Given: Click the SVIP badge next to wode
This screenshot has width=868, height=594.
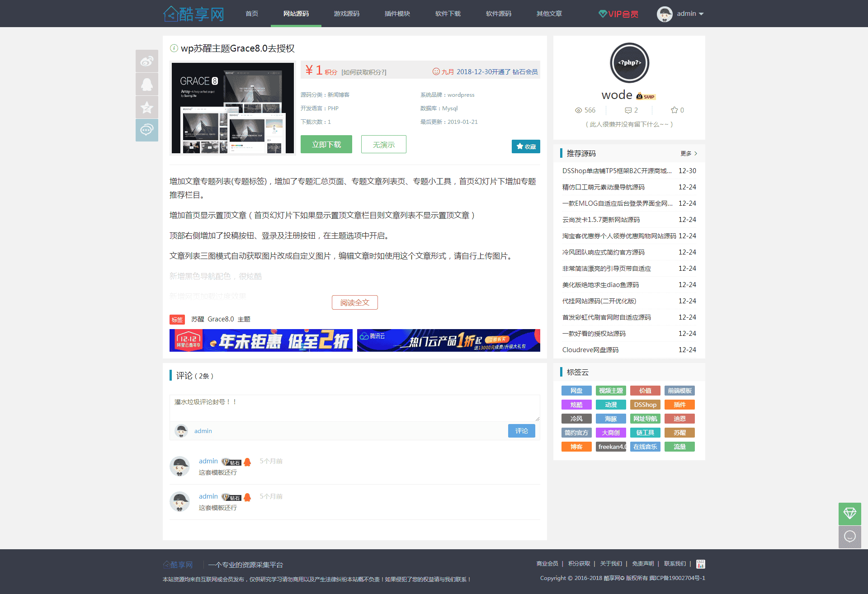Looking at the screenshot, I should pyautogui.click(x=646, y=96).
